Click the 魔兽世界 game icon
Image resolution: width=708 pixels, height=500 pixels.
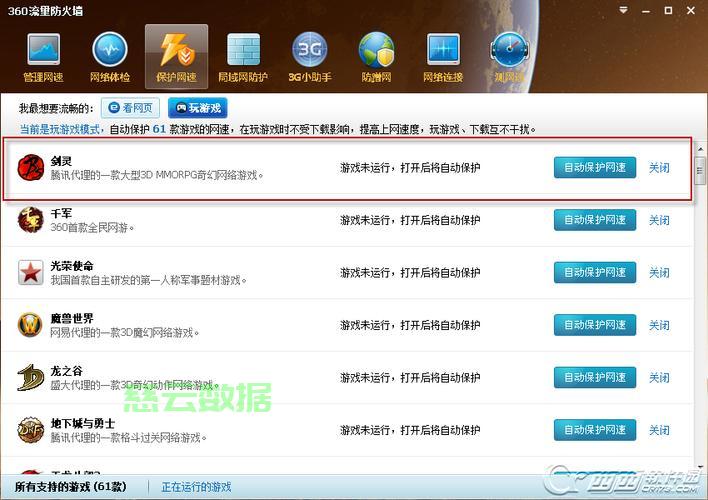point(31,325)
